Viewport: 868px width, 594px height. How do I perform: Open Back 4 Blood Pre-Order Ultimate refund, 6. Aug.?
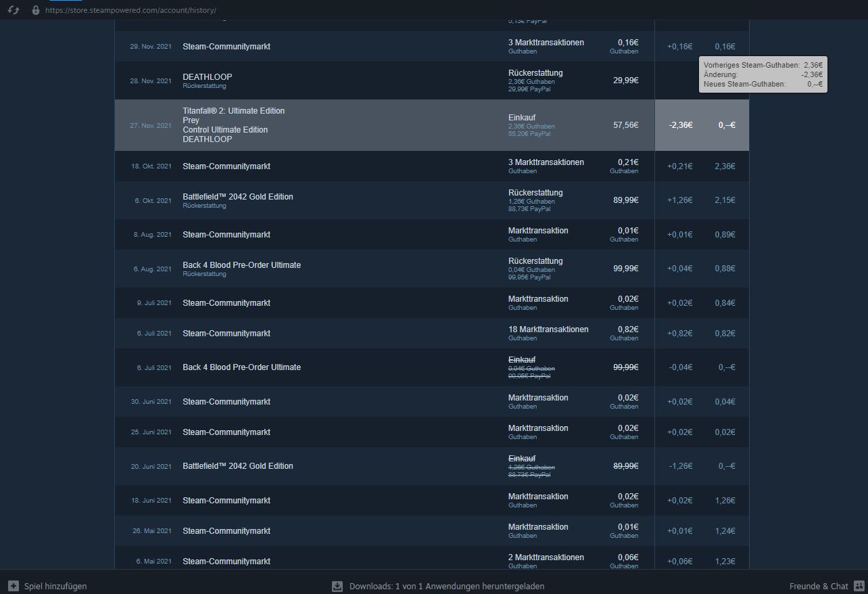click(x=432, y=269)
